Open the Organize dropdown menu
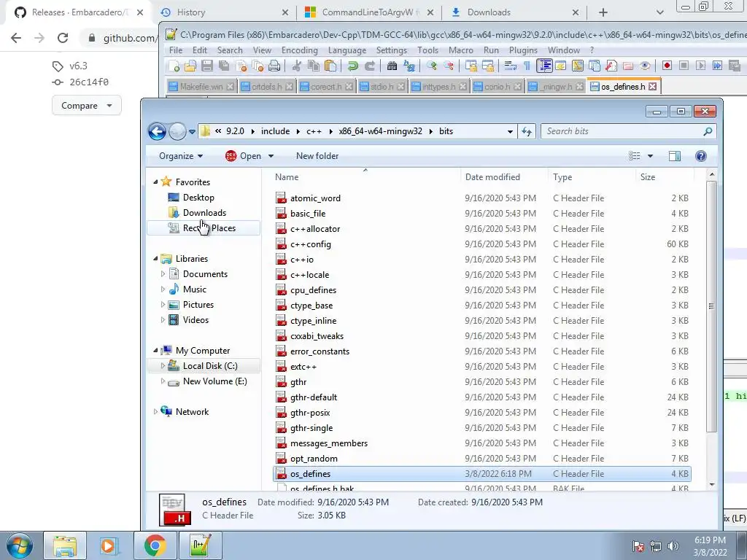Screen dimensions: 747x560 click(x=181, y=156)
